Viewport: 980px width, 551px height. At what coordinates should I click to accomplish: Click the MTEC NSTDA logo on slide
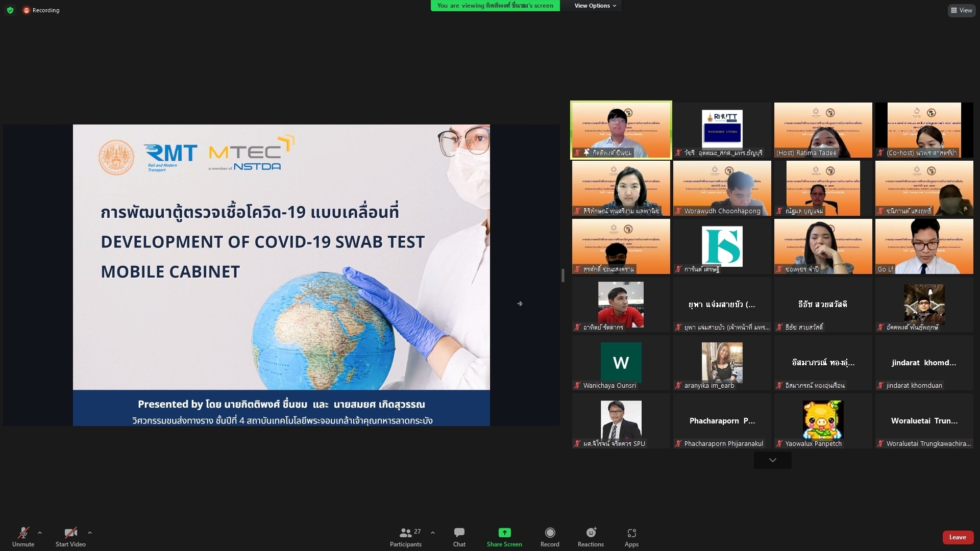click(252, 153)
